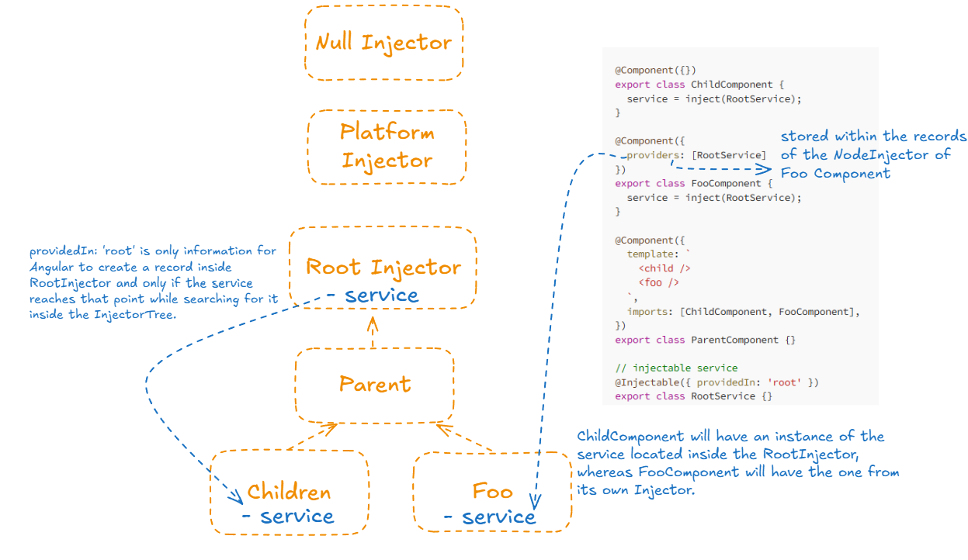Select the arrow from Children to Parent
Viewport: 968px width, 560px height.
(311, 437)
